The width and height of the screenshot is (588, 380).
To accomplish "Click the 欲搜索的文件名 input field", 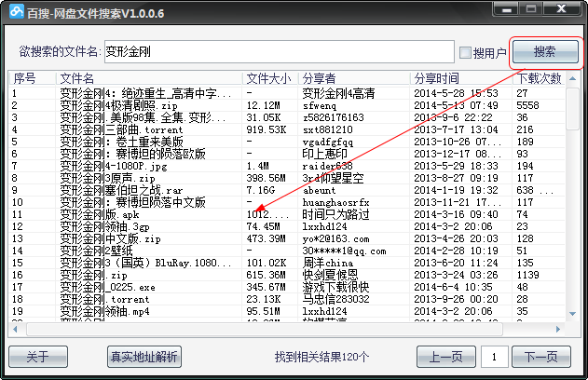I will pyautogui.click(x=278, y=52).
